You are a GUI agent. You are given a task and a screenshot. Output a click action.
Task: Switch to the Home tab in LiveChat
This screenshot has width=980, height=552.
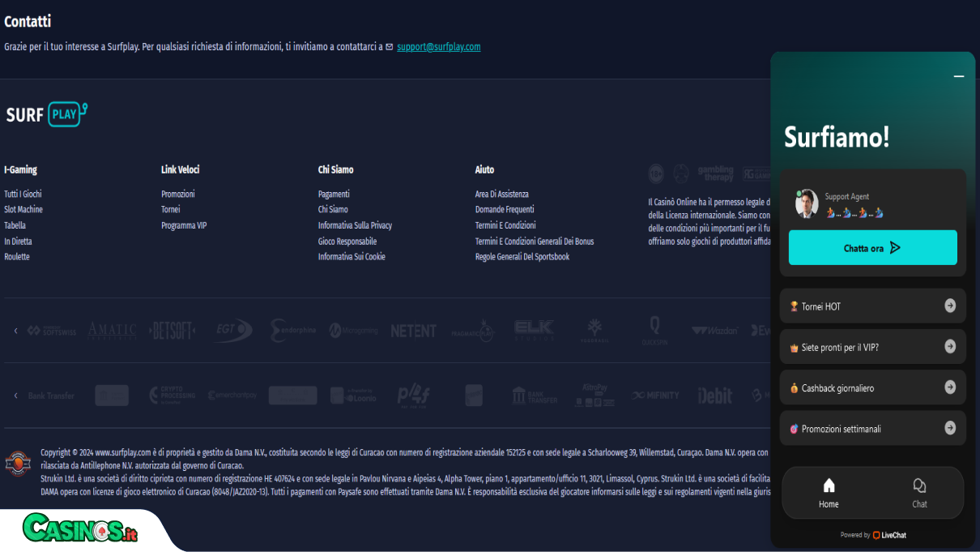tap(829, 493)
